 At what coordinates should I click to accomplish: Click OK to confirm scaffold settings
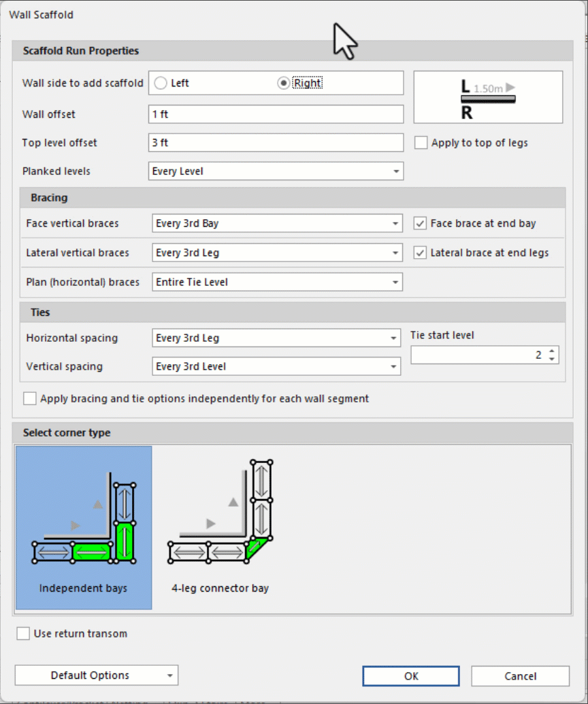click(411, 676)
